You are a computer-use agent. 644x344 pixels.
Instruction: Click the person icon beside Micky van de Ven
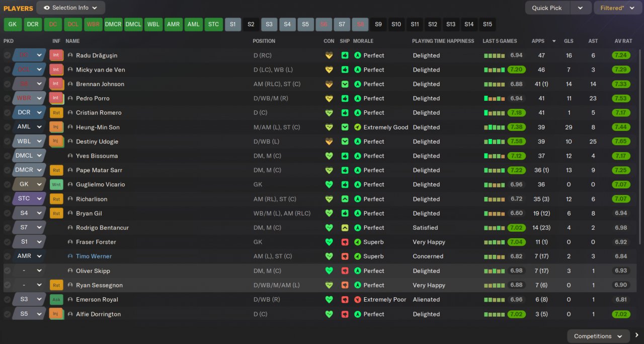pyautogui.click(x=70, y=70)
